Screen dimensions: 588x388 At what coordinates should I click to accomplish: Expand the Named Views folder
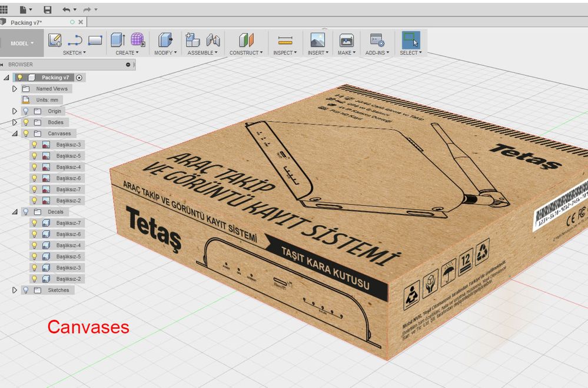tap(15, 89)
